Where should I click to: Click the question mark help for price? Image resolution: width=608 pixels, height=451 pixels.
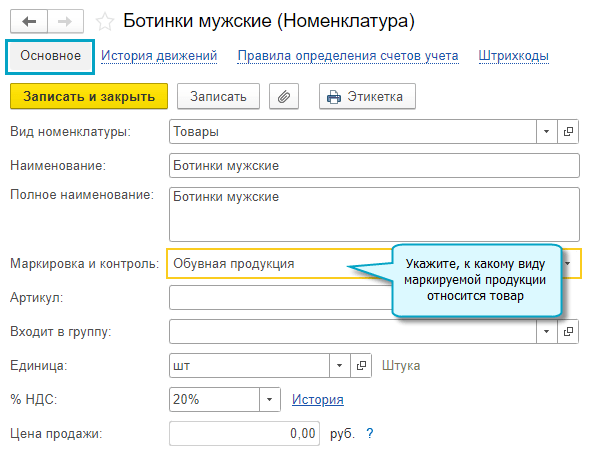(370, 433)
